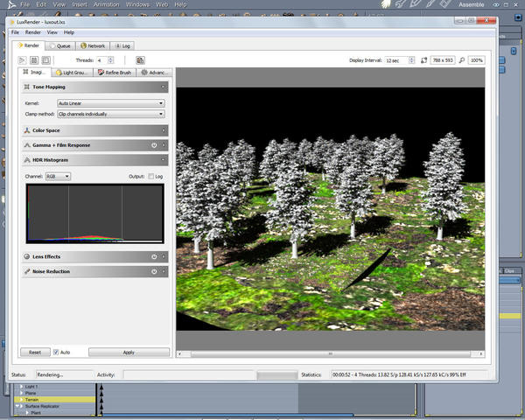Toggle Noise Reduction power icon
Image resolution: width=525 pixels, height=420 pixels.
(x=154, y=272)
